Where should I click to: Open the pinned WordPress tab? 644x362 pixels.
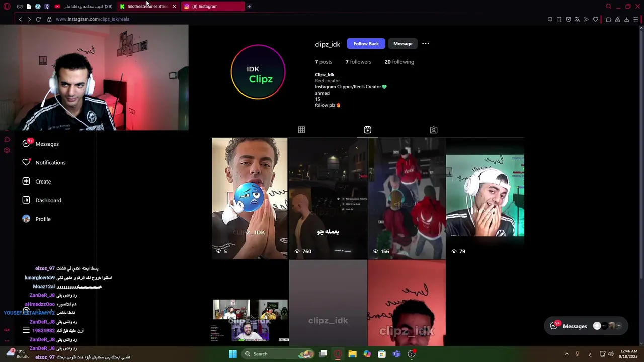coord(38,6)
